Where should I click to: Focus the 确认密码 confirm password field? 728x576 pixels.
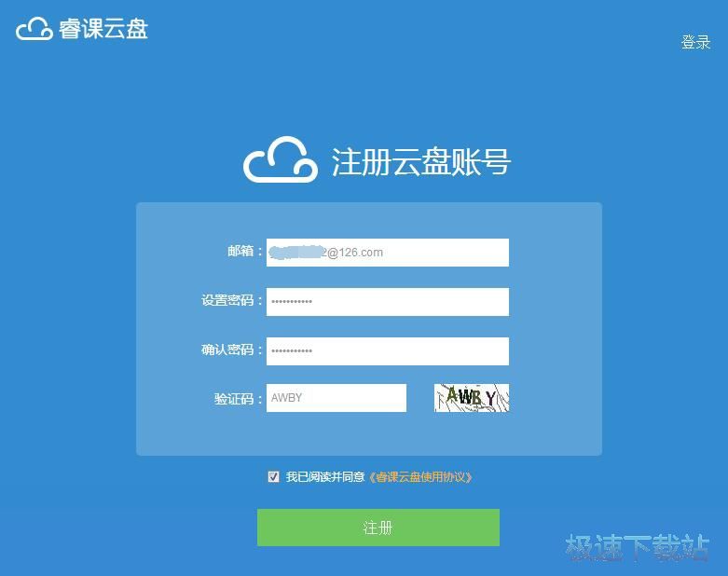click(387, 350)
